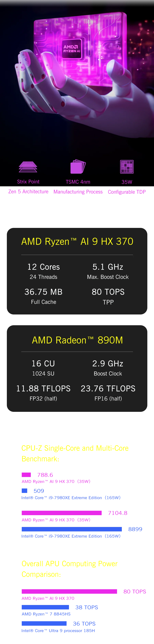Click the 16 CU spec in Radeon card
Viewport: 154px width, 644px height.
tap(43, 364)
